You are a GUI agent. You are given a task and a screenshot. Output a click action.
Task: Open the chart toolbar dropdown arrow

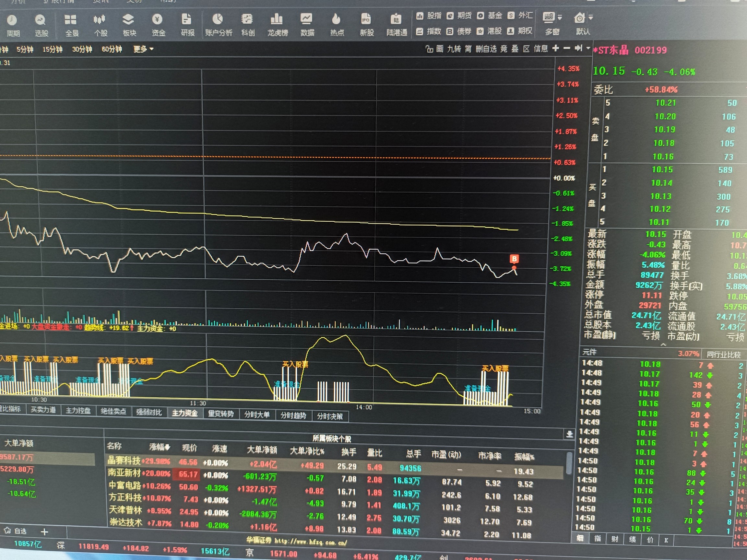tap(588, 48)
